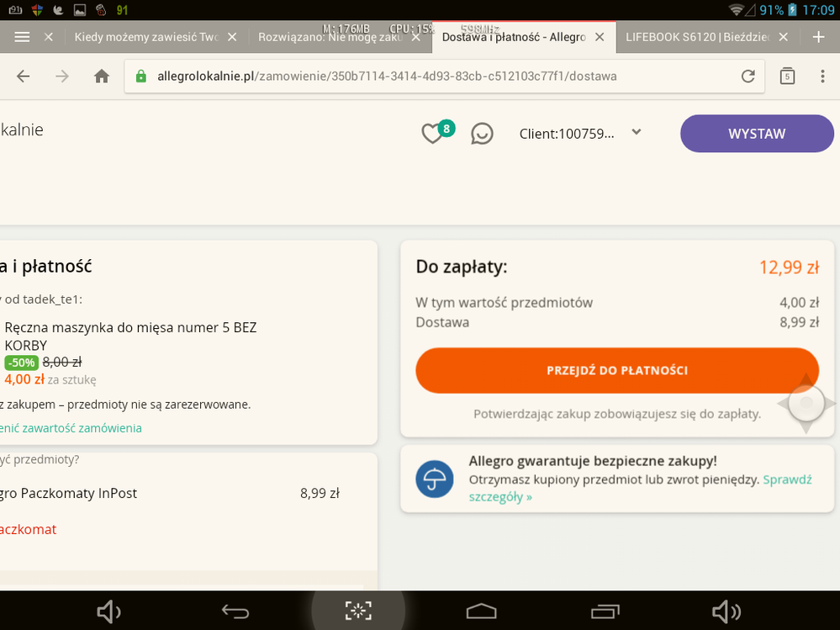Tap the battery 91% status indicator

tap(779, 10)
